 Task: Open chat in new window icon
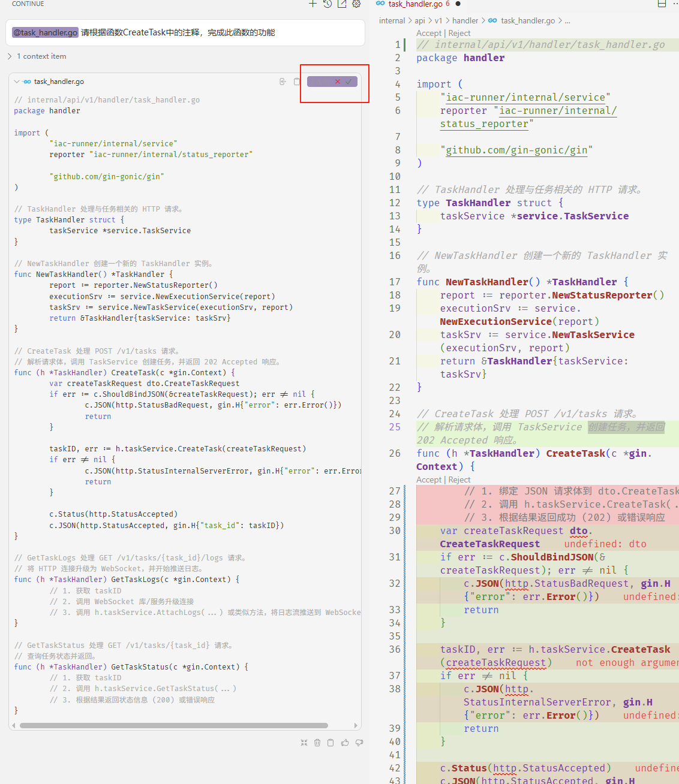pos(342,4)
